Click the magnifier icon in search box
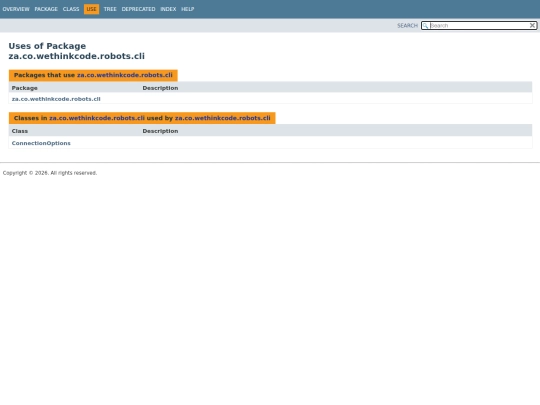The width and height of the screenshot is (540, 405). pyautogui.click(x=426, y=25)
